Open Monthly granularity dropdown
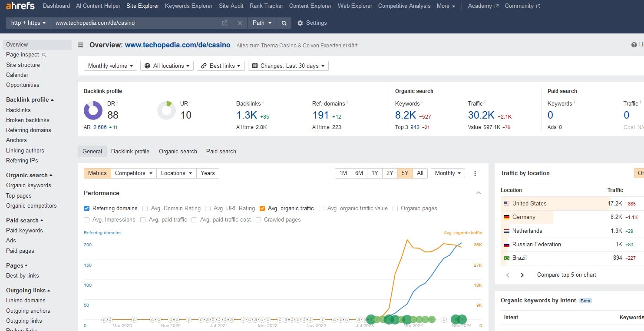This screenshot has height=331, width=644. 448,173
